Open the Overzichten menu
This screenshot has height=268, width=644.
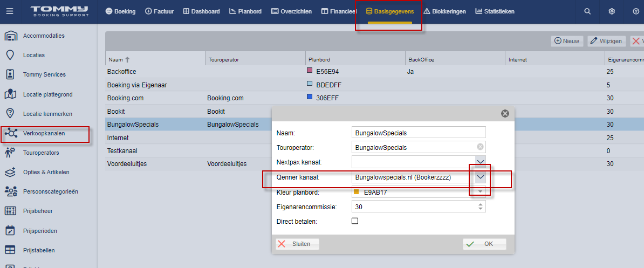pos(291,11)
